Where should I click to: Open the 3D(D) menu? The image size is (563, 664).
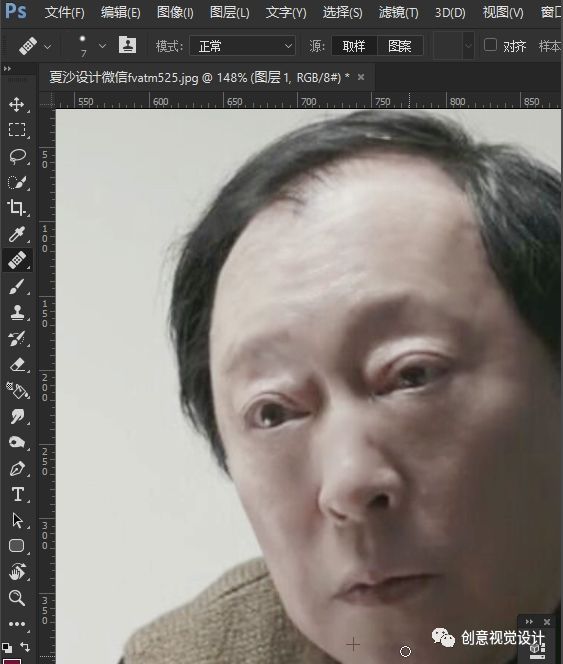450,13
